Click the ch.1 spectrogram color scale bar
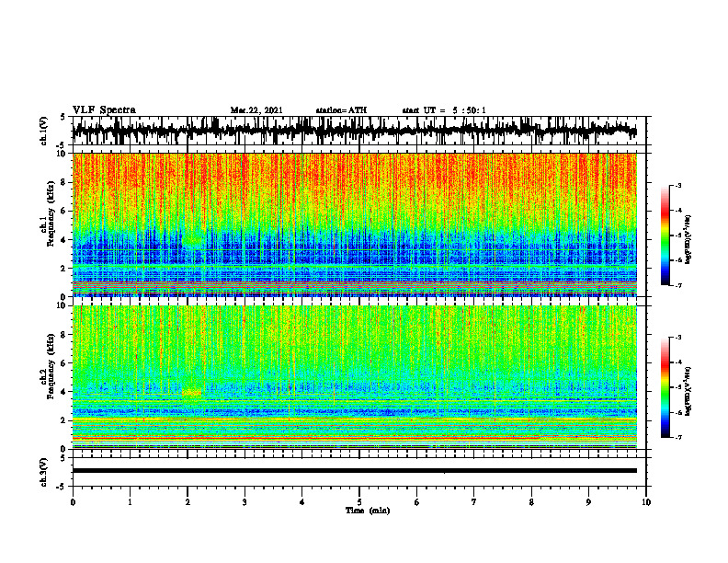This screenshot has height=563, width=728. click(665, 236)
